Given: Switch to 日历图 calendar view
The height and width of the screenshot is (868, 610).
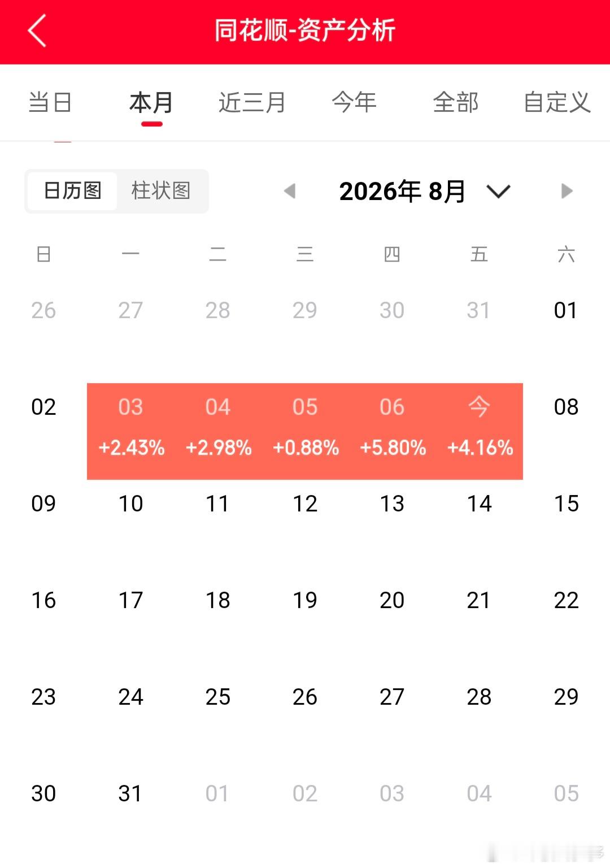Looking at the screenshot, I should (x=72, y=191).
